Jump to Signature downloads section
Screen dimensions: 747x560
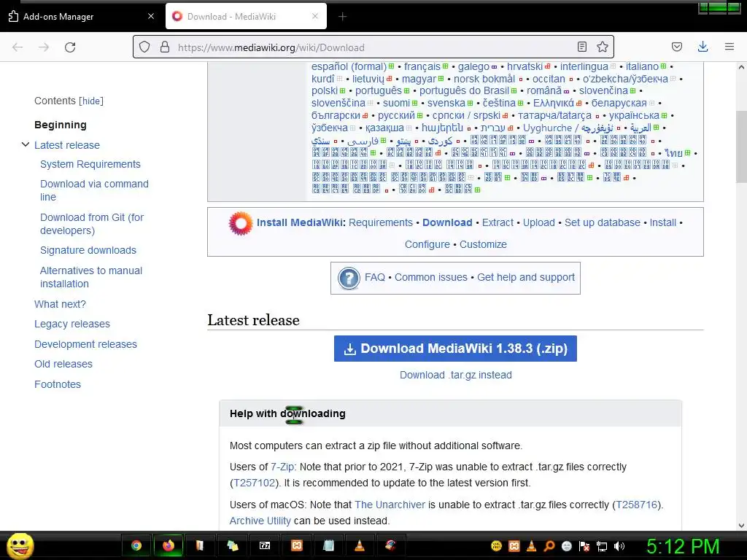(88, 251)
